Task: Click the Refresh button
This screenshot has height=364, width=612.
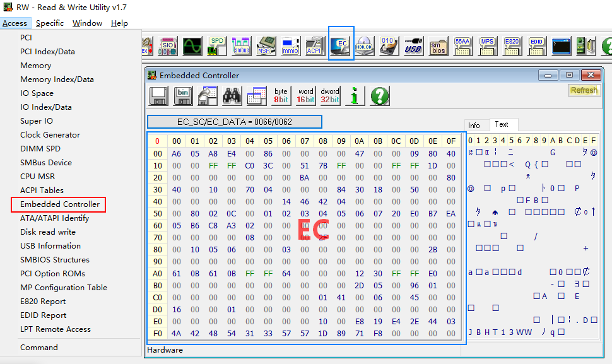Action: click(584, 90)
